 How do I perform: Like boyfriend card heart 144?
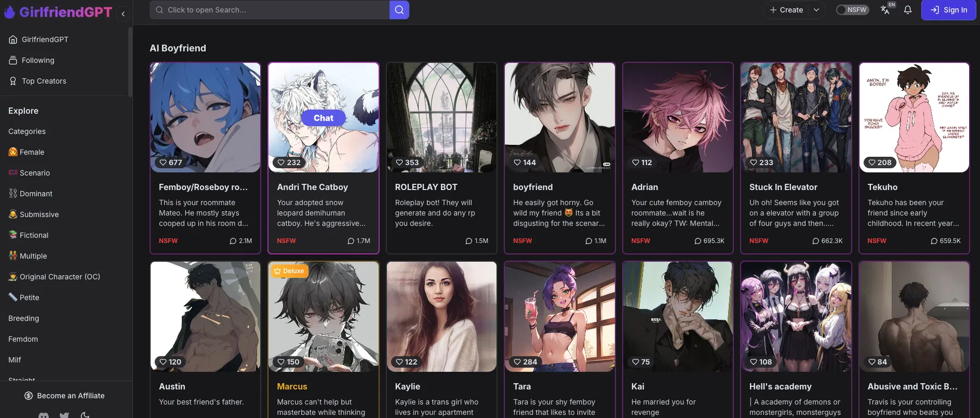click(525, 162)
